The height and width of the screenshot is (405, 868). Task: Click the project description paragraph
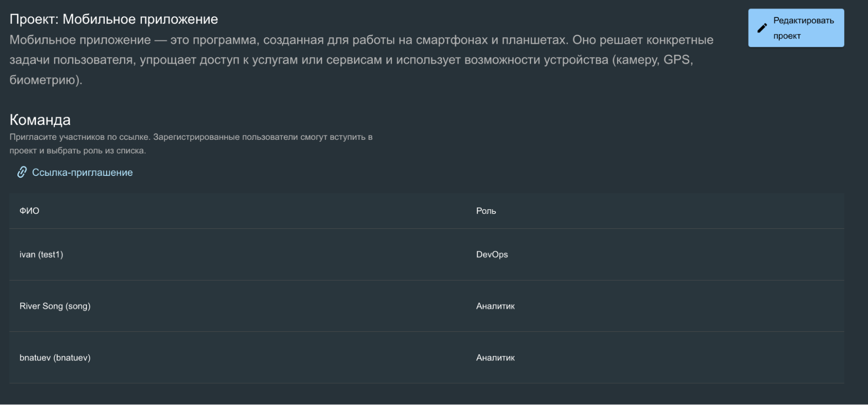pyautogui.click(x=361, y=60)
